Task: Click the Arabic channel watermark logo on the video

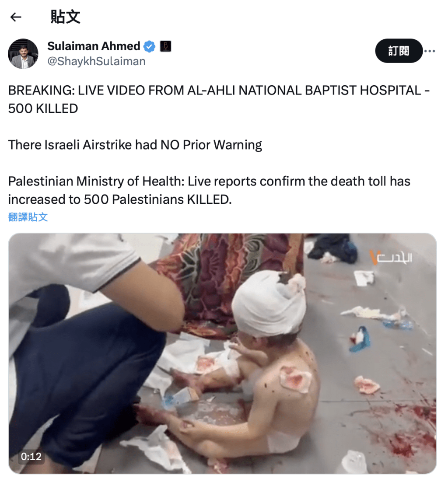Action: [x=391, y=258]
